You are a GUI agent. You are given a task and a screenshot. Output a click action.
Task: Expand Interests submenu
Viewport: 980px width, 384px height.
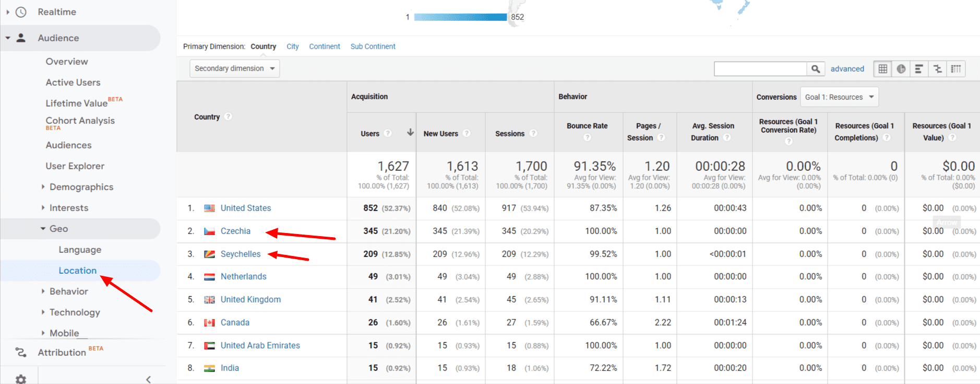tap(43, 207)
